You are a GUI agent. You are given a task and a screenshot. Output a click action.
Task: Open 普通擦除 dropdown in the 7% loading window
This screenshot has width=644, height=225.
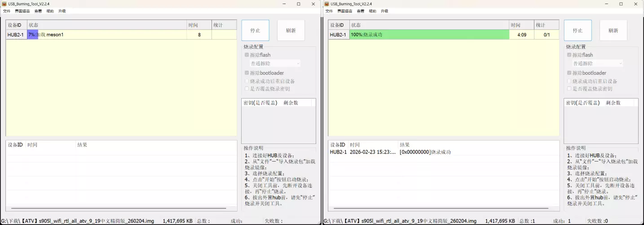(x=275, y=63)
